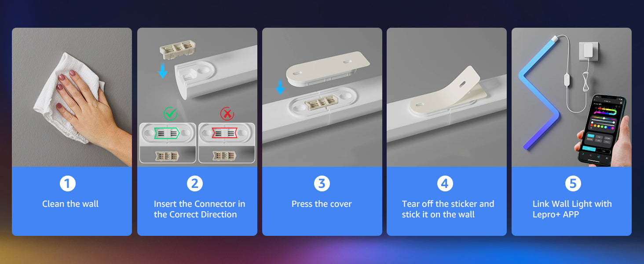Click the step 4 number circle
The image size is (644, 264).
tap(445, 183)
